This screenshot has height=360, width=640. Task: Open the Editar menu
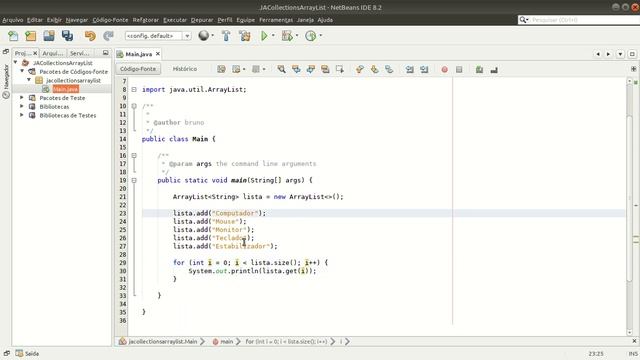[35, 20]
